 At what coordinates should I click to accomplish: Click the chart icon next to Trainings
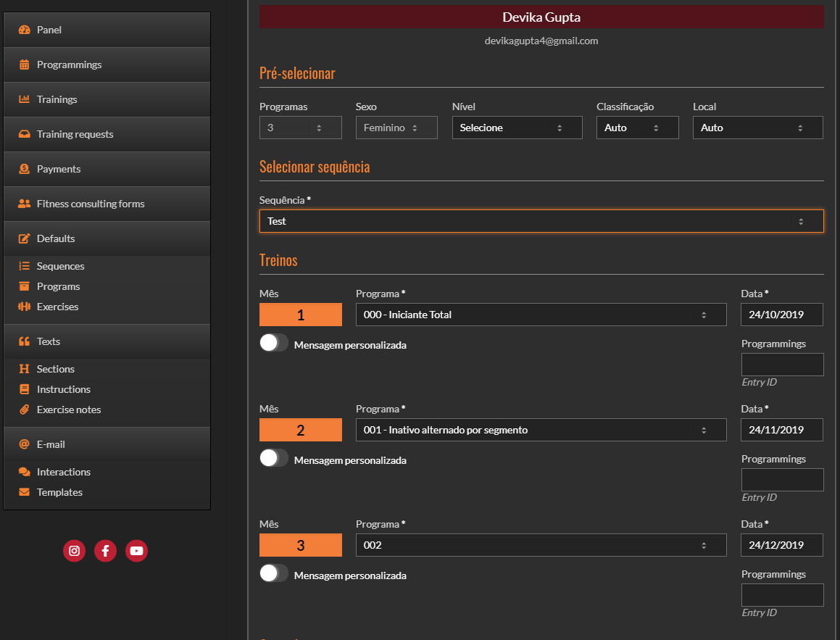24,99
